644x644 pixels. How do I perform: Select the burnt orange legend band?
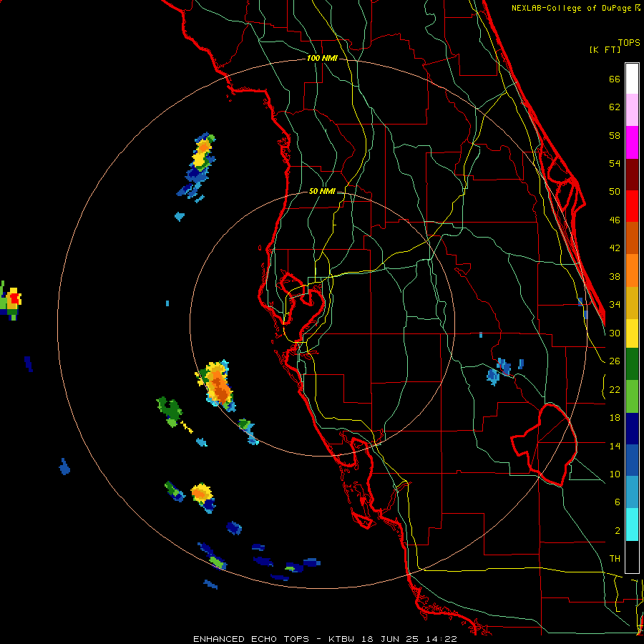coord(632,238)
